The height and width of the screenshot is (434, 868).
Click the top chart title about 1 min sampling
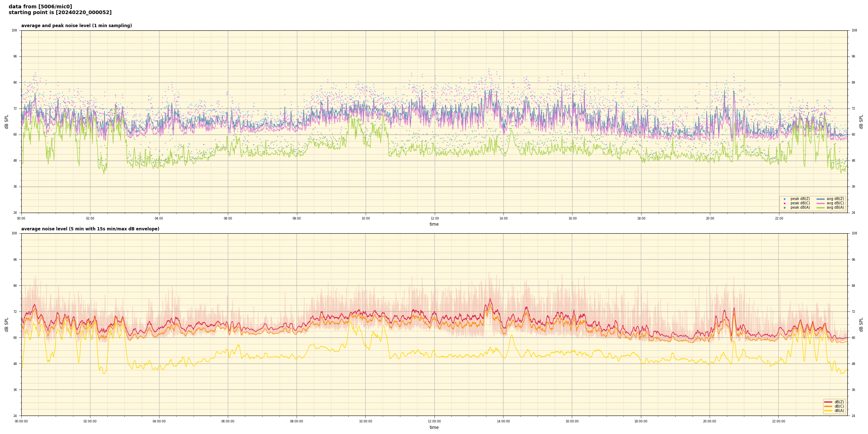76,26
